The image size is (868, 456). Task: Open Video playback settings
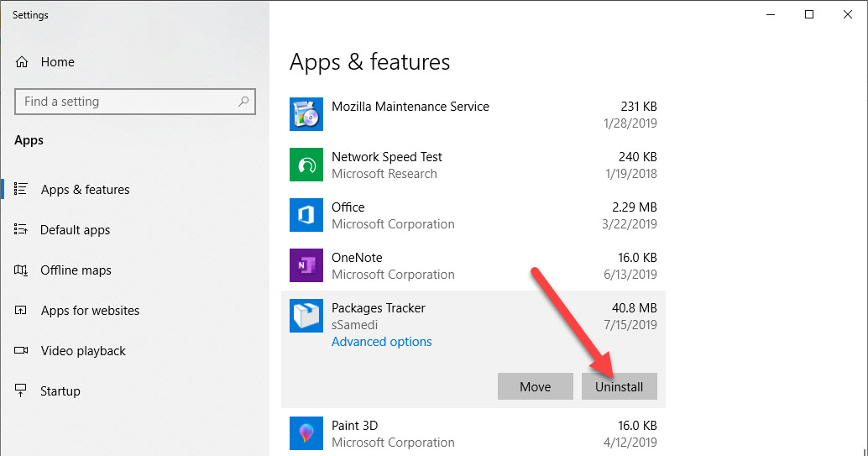pos(83,351)
